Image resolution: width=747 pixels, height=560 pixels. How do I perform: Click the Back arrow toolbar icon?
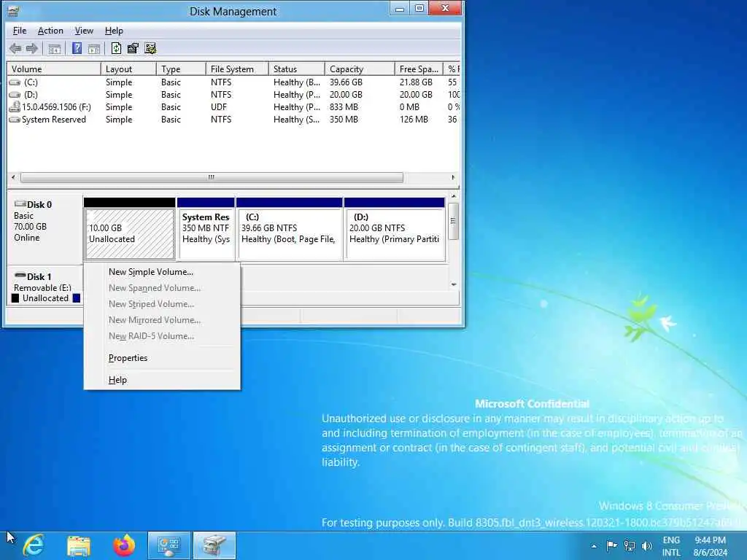16,48
